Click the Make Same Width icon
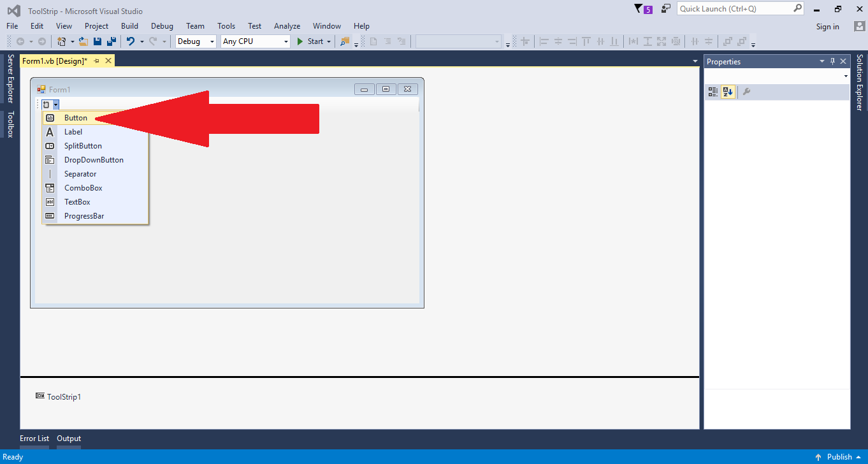Viewport: 868px width, 464px height. click(633, 41)
